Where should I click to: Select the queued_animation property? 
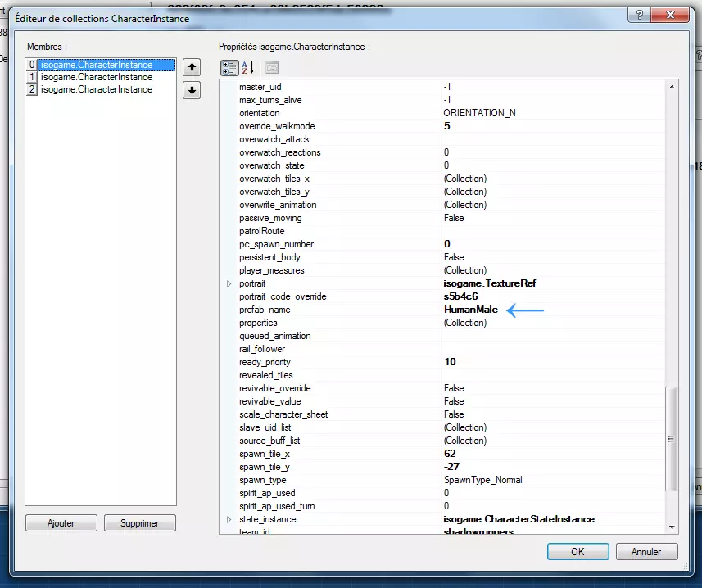275,336
